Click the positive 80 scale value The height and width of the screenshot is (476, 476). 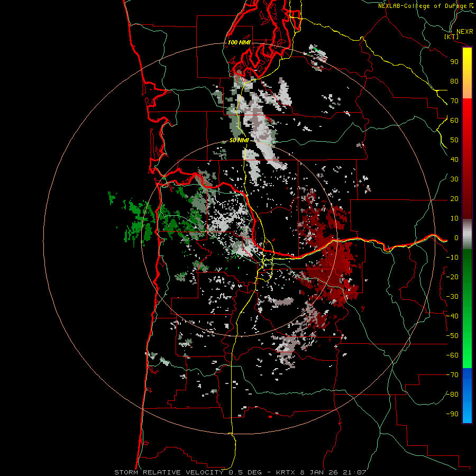click(454, 81)
